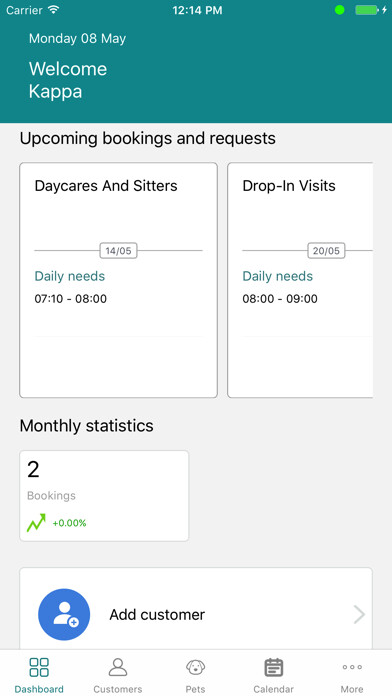Open the More three-dots icon
The image size is (392, 696).
pos(352,667)
